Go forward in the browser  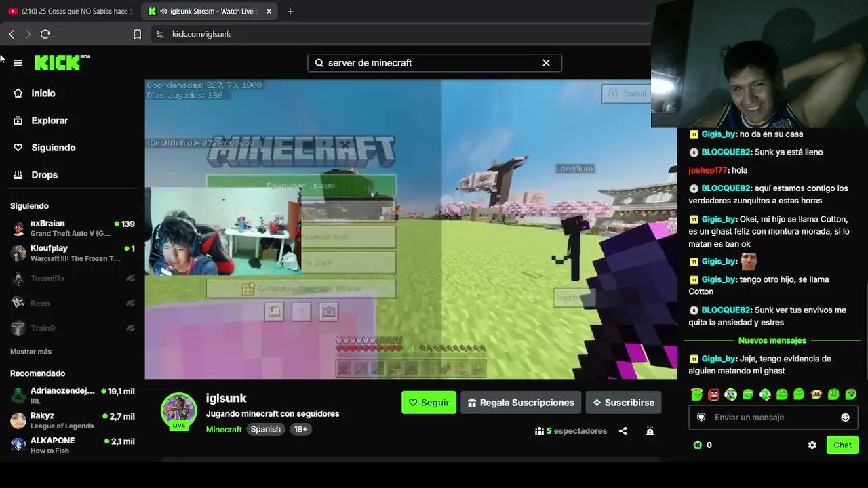tap(28, 34)
